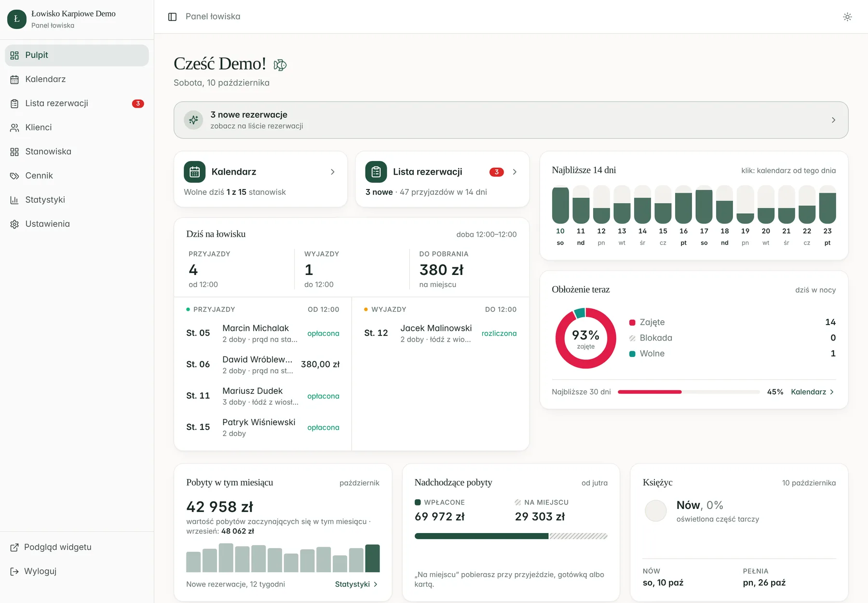This screenshot has width=868, height=603.
Task: Open Mariusz Dudek St. 11 arrival
Action: click(263, 396)
